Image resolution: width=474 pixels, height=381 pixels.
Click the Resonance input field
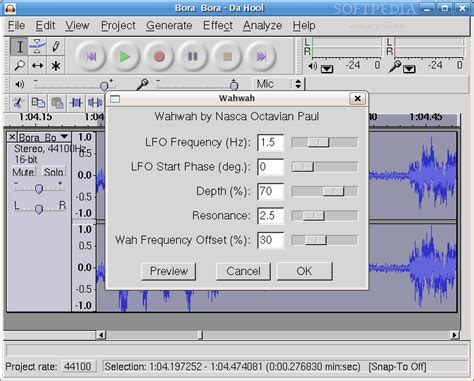tap(271, 216)
